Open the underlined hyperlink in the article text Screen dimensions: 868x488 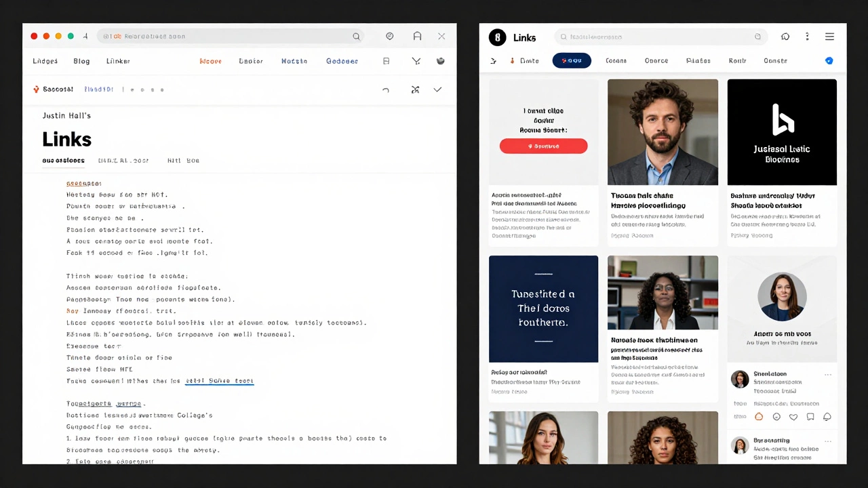pos(219,380)
